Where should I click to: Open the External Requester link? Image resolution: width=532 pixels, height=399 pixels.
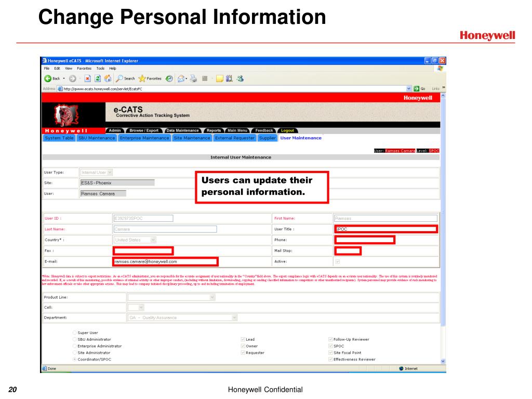235,138
